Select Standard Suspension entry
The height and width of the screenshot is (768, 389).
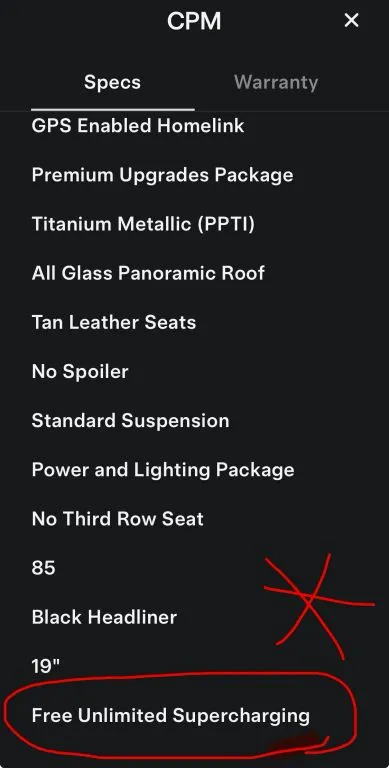(130, 421)
